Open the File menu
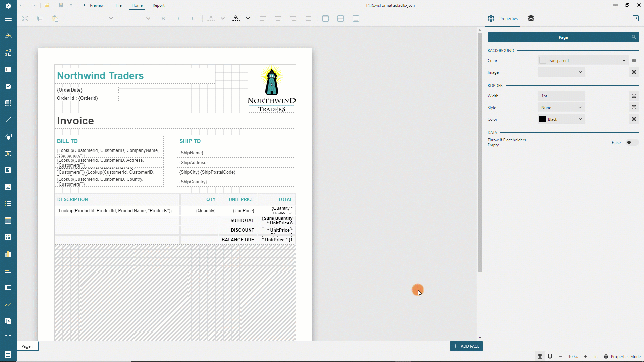This screenshot has height=362, width=644. point(119,5)
